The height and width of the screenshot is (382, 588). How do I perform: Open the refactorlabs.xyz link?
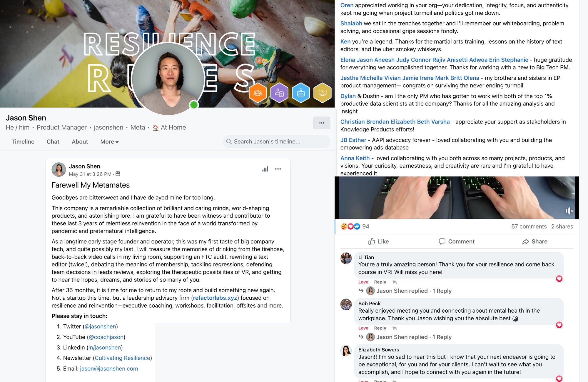pos(215,298)
